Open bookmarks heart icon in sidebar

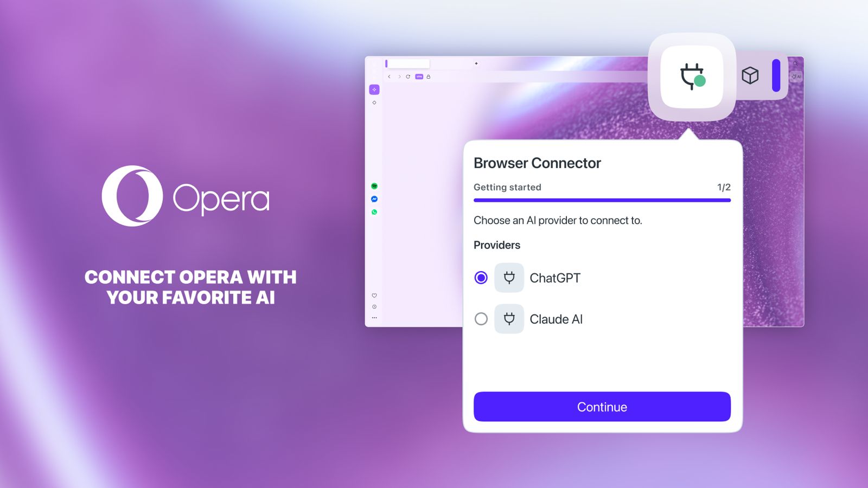point(374,296)
